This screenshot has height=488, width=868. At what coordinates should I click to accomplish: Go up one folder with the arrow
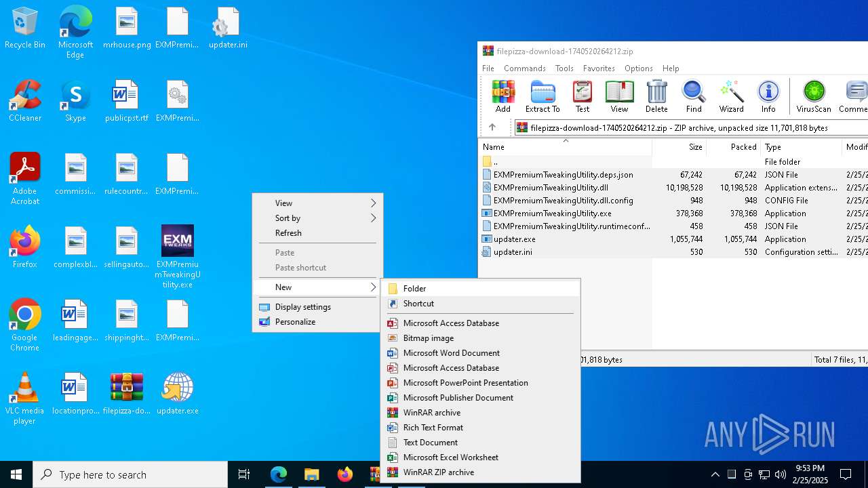tap(492, 127)
